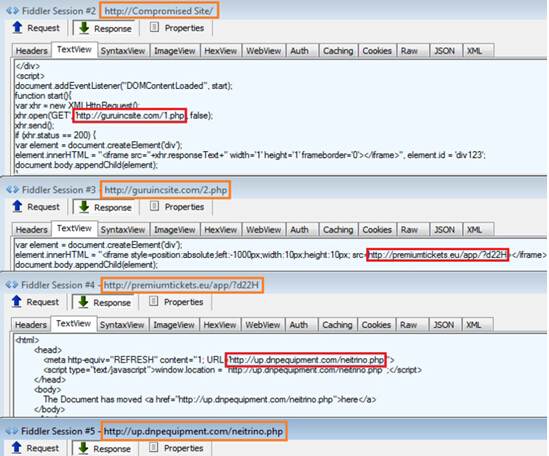Screen dimensions: 549x456
Task: Click 'The Document has moved' line
Action: (x=210, y=399)
